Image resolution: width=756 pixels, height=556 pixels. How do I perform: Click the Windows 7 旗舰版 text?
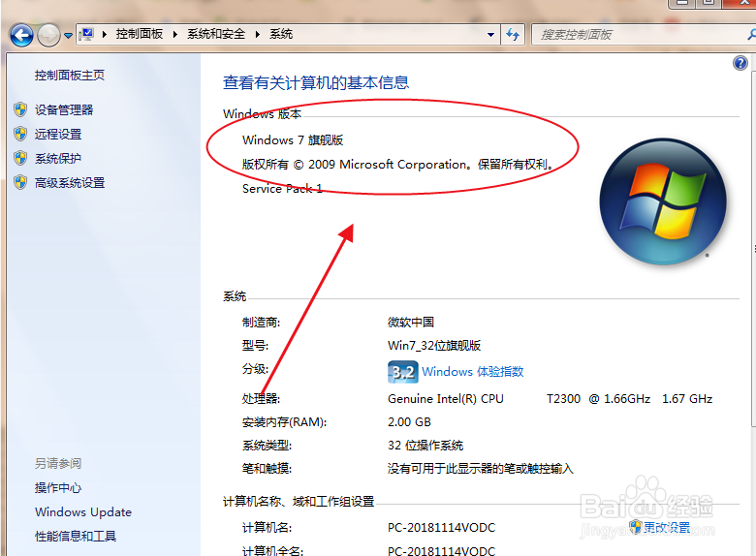tap(293, 140)
